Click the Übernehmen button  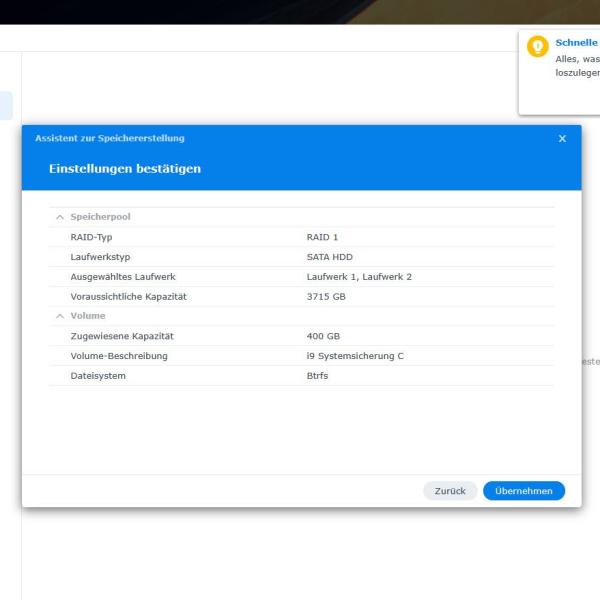pos(523,491)
